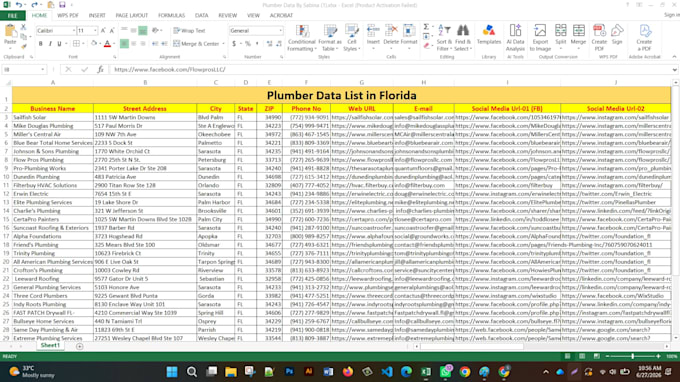Switch to Page Break Preview icon

pos(597,356)
